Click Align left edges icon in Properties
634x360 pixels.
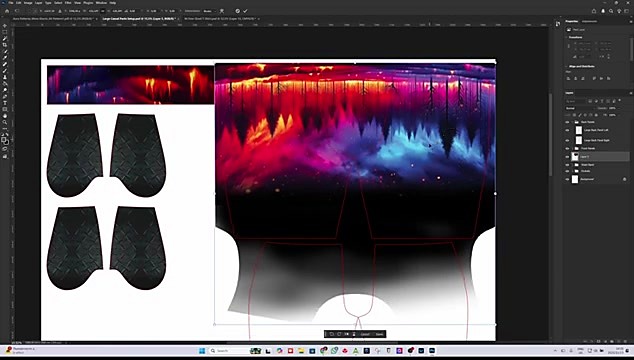(568, 78)
